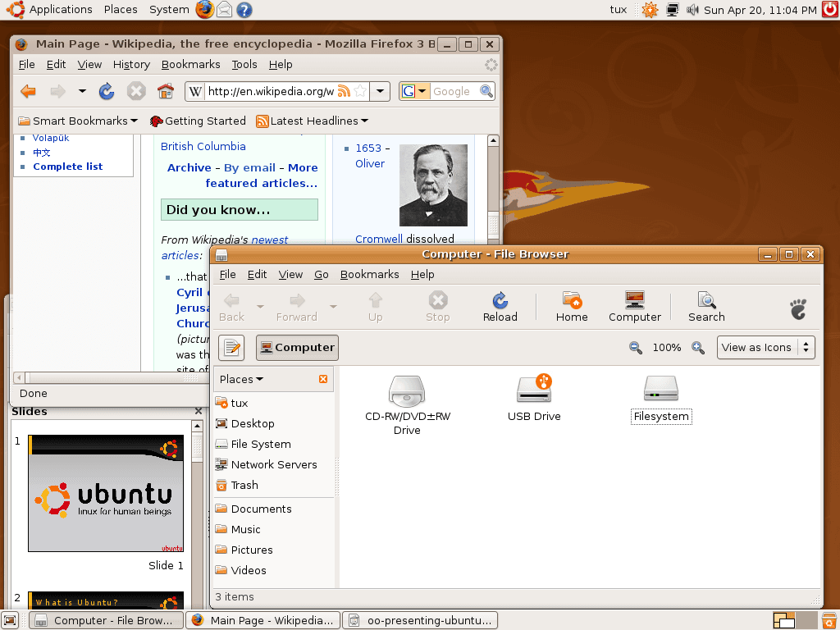The height and width of the screenshot is (630, 840).
Task: Toggle the text location bar with pencil icon
Action: [231, 347]
